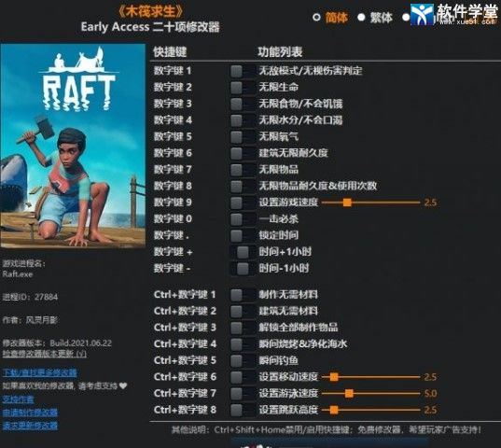Click the 快捷键 column header

pyautogui.click(x=170, y=51)
